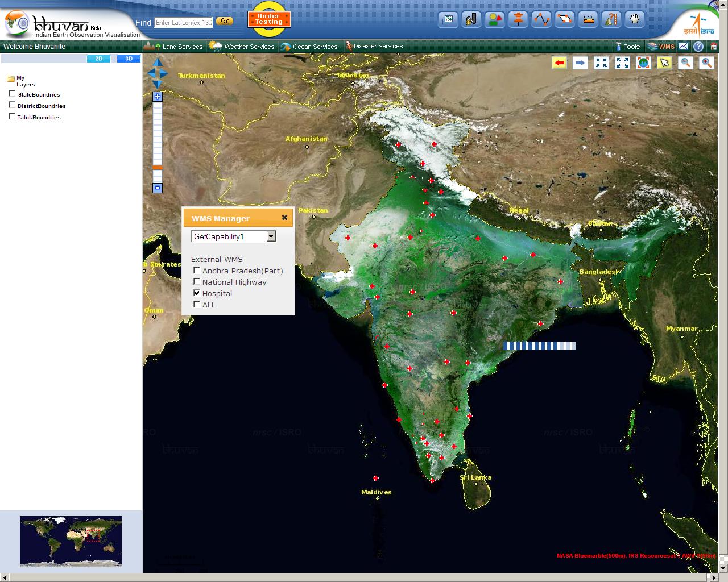
Task: Open the query height tool icon
Action: pos(611,20)
